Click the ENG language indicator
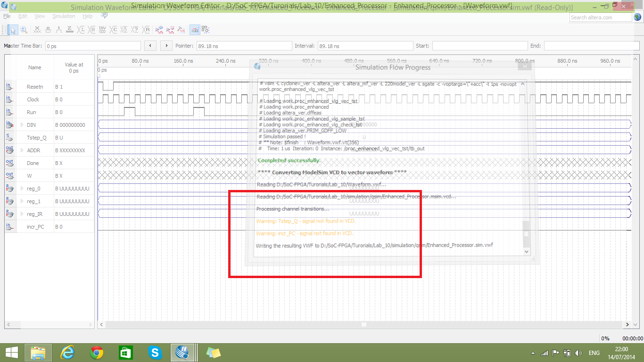This screenshot has height=362, width=644. point(594,353)
